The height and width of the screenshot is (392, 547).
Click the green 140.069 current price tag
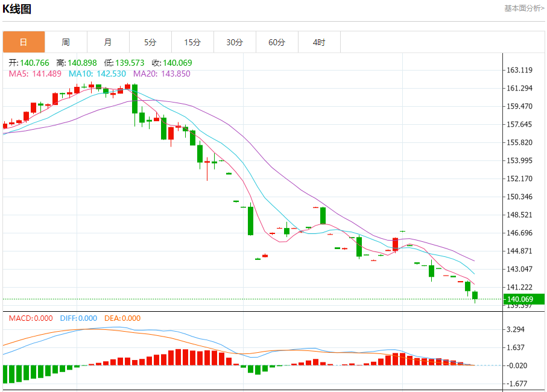(x=524, y=299)
